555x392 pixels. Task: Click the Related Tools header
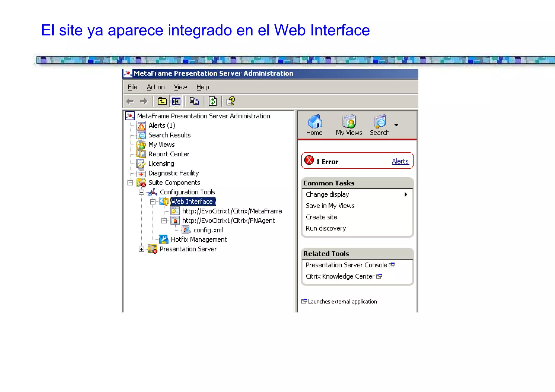(x=357, y=254)
